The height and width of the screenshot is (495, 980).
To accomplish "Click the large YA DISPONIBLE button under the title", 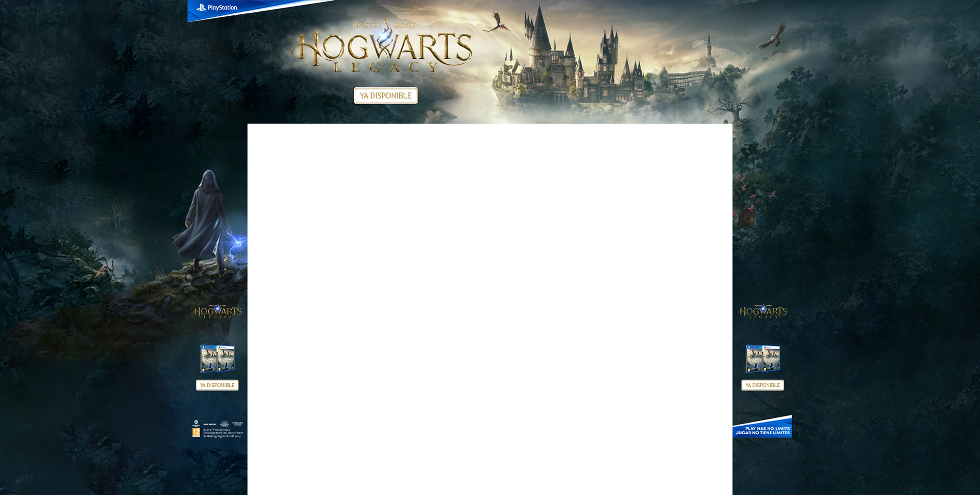I will pos(385,95).
